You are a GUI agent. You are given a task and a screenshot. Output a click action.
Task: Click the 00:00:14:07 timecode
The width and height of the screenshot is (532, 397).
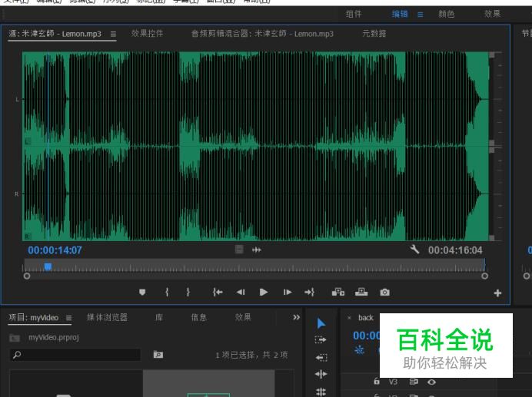(55, 250)
